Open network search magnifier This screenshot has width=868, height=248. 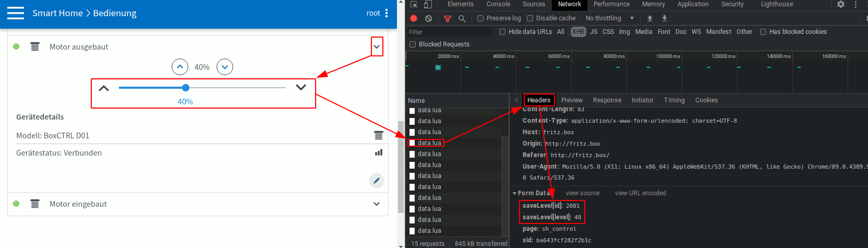pyautogui.click(x=462, y=18)
